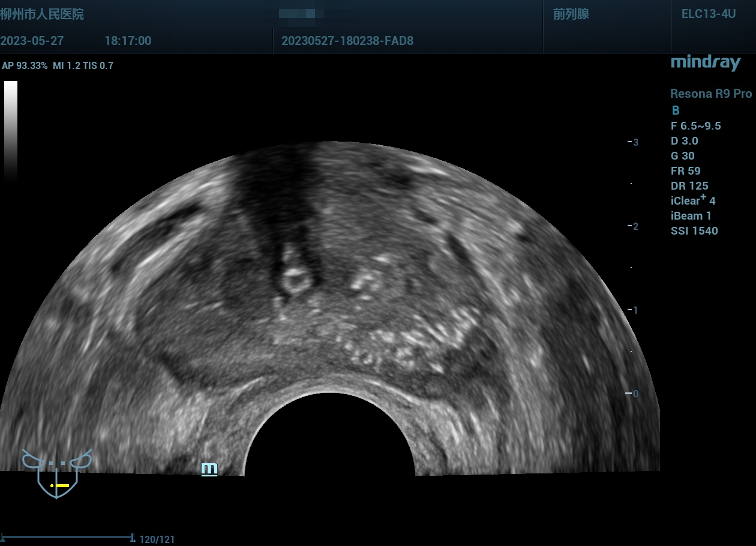
Task: Click the SSI 1540 sound speed value
Action: 694,231
